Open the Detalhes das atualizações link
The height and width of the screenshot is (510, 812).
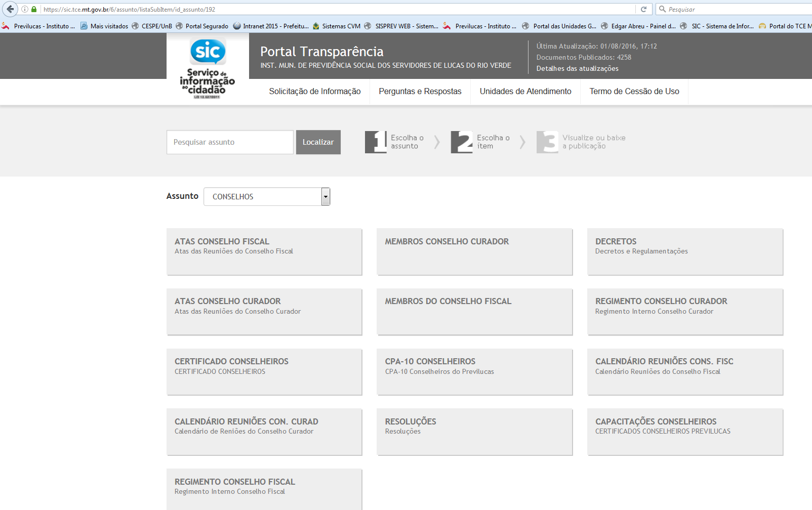pyautogui.click(x=577, y=68)
